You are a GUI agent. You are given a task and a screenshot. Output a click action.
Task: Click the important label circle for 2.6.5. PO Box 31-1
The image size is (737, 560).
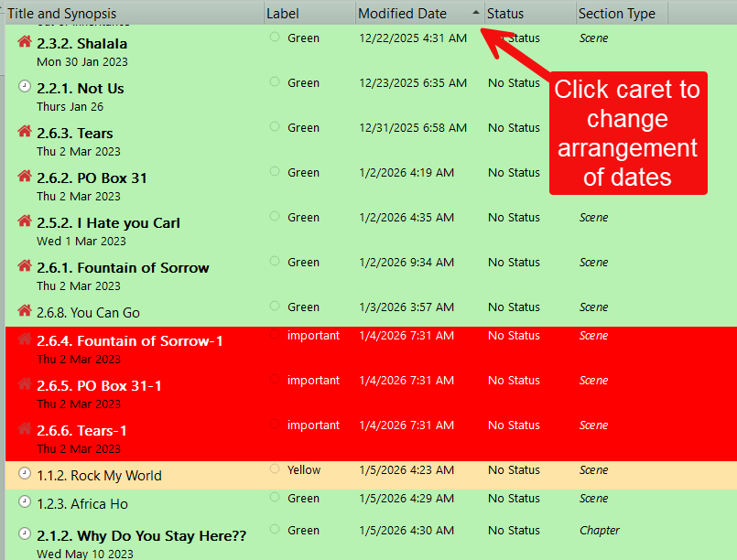(x=275, y=380)
